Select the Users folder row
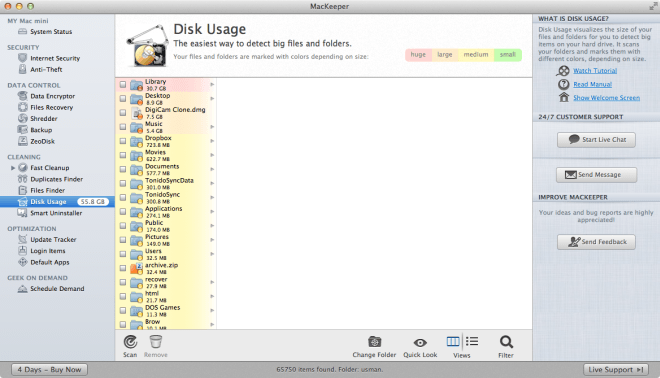The width and height of the screenshot is (660, 378). tap(166, 254)
